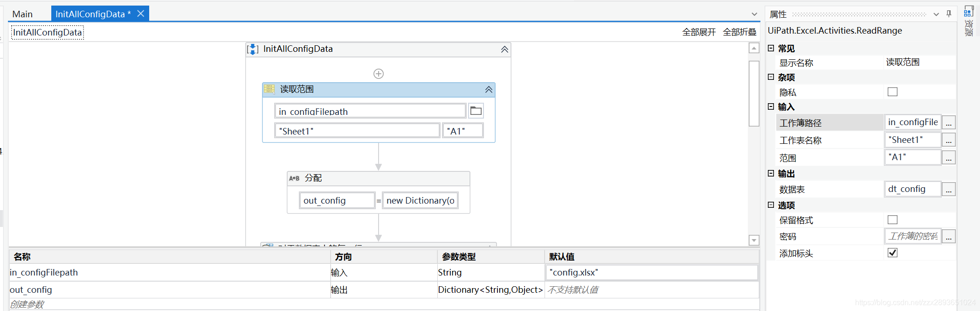Toggle the 隐私 (Private) checkbox
Image resolution: width=980 pixels, height=311 pixels.
892,92
